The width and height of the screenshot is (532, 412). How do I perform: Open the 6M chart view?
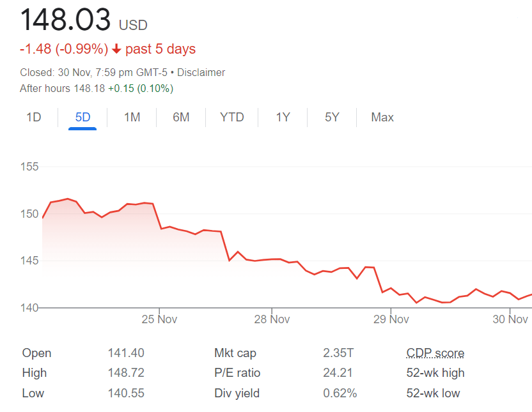[x=181, y=118]
